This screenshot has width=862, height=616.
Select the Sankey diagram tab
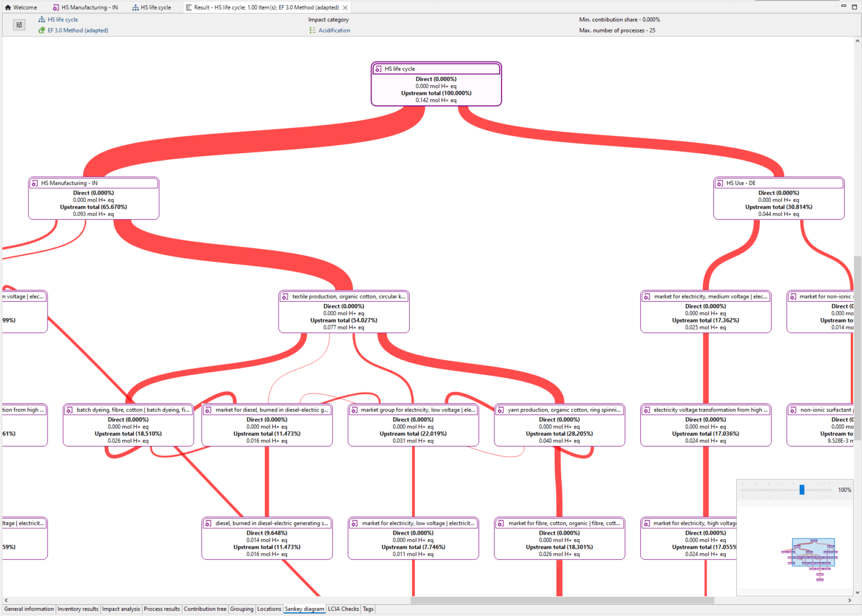click(305, 609)
